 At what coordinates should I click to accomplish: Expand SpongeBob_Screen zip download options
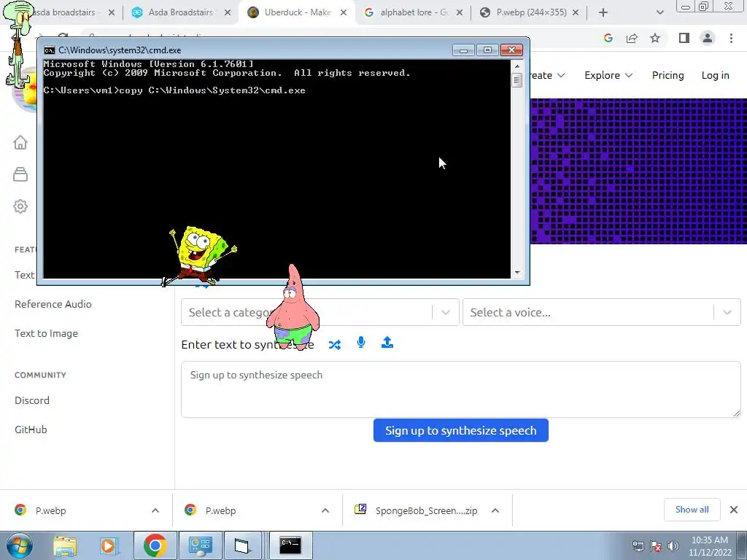tap(495, 510)
